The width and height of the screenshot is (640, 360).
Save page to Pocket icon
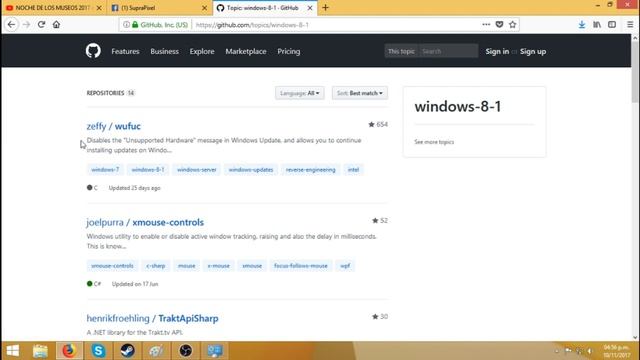click(x=499, y=24)
